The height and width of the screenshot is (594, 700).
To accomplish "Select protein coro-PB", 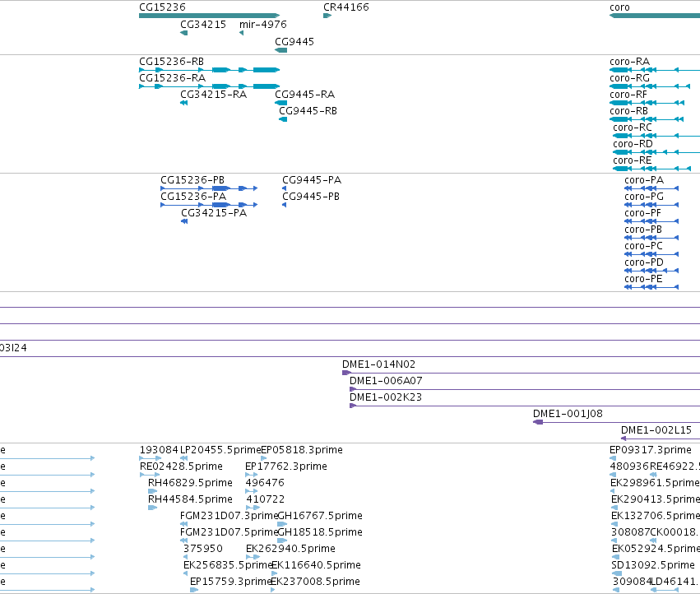I will (x=651, y=238).
